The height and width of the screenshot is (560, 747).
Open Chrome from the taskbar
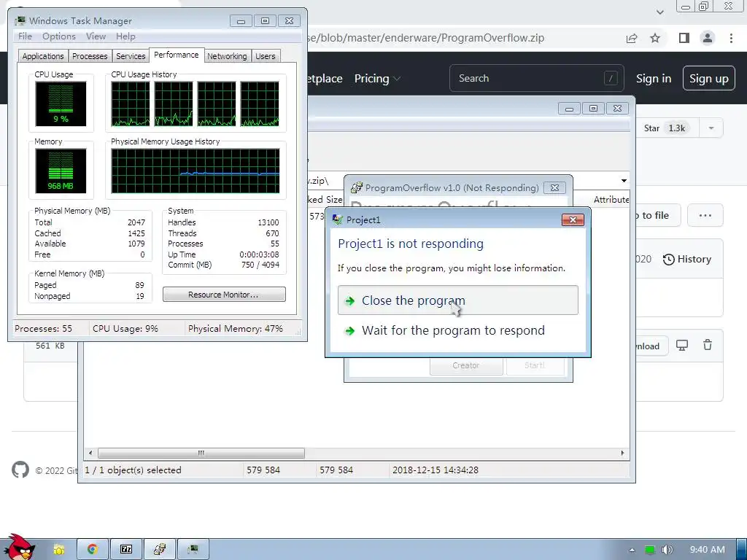pyautogui.click(x=93, y=550)
